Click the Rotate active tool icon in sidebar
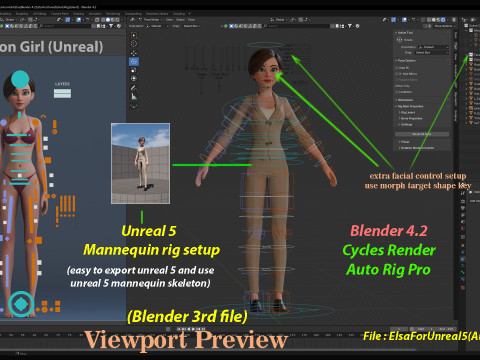Screen dimensions: 480x360 tap(399, 40)
